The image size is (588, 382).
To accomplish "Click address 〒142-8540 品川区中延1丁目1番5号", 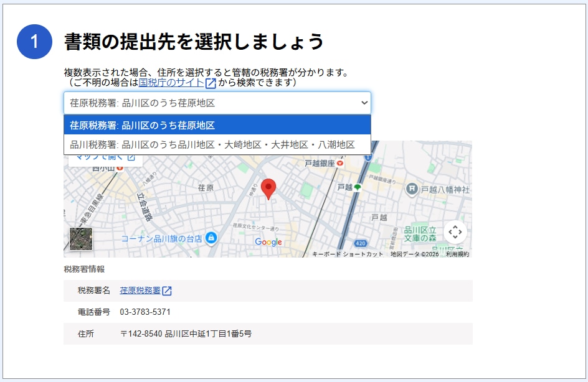I will [186, 333].
